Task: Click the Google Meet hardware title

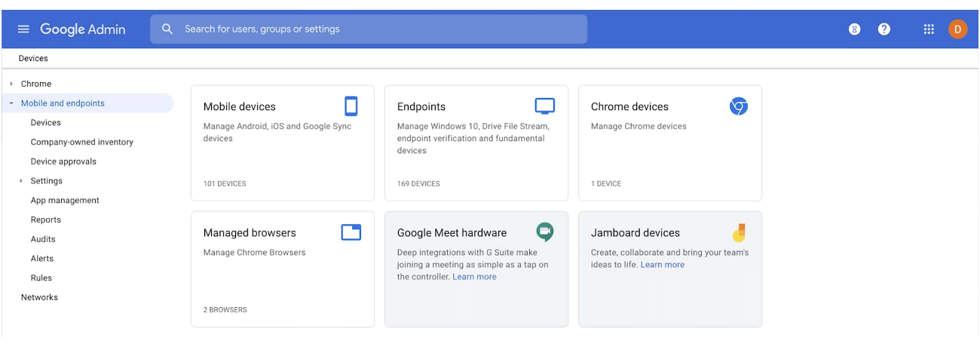Action: point(452,233)
